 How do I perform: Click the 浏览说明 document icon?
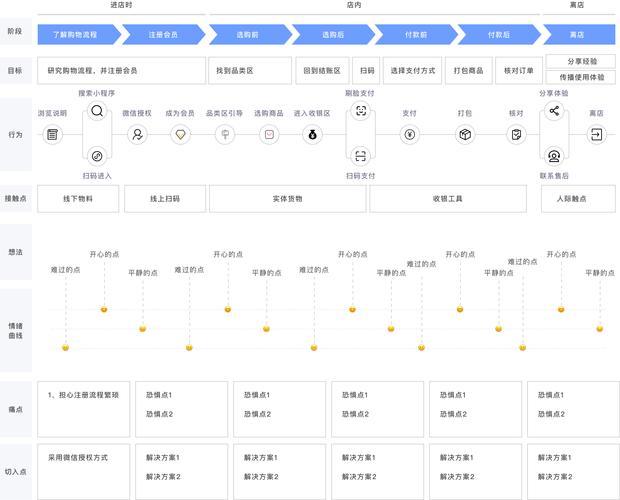(52, 135)
